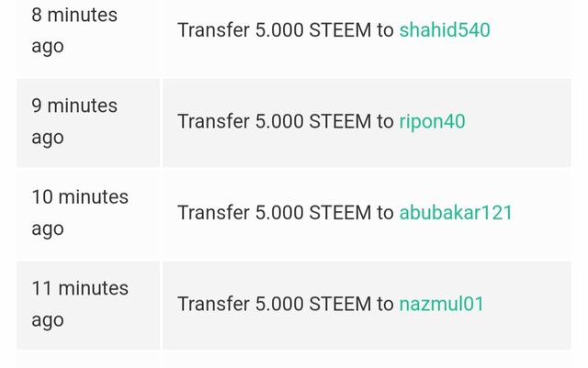Click the word STEEM in the abubakar121 row
This screenshot has height=368, width=588.
point(340,213)
